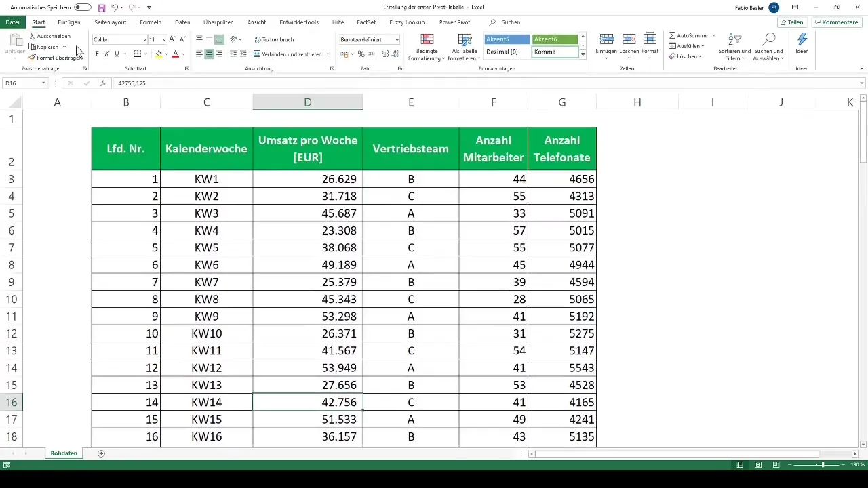Toggle bottom vertical alignment

coord(219,40)
